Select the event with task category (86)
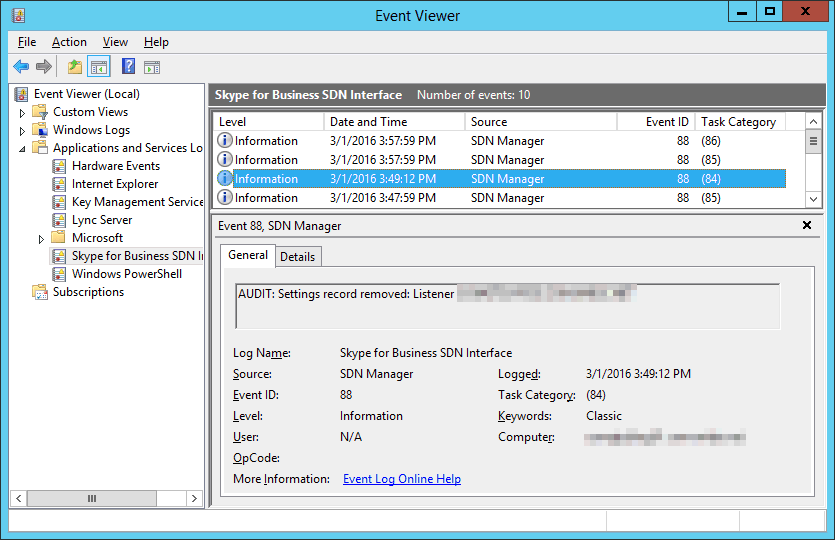This screenshot has width=835, height=540. (501, 141)
